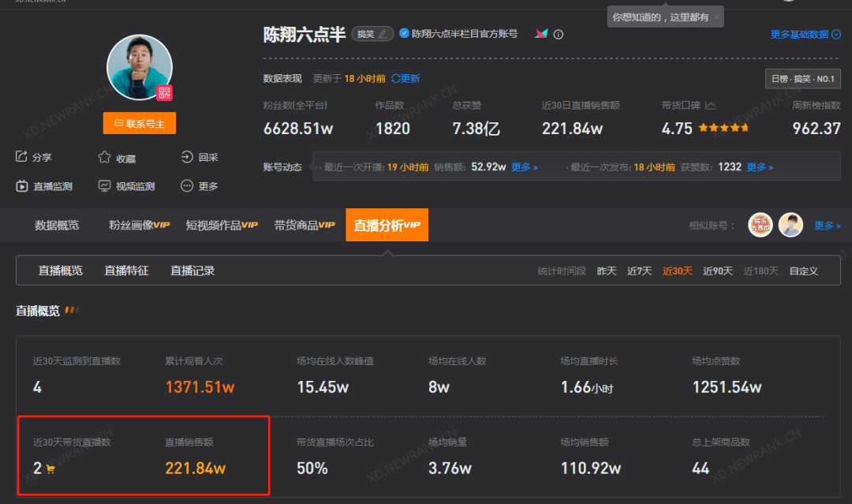Click 联系号主 orange button

pyautogui.click(x=140, y=123)
